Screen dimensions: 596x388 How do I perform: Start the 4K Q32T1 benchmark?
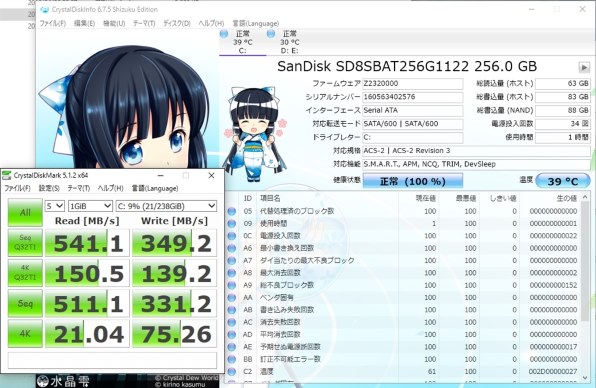click(x=25, y=273)
